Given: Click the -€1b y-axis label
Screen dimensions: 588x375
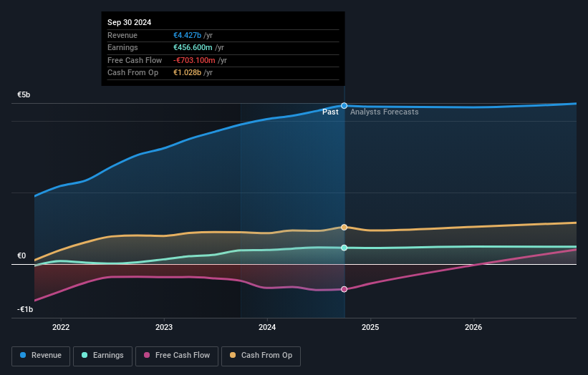Looking at the screenshot, I should click(25, 309).
